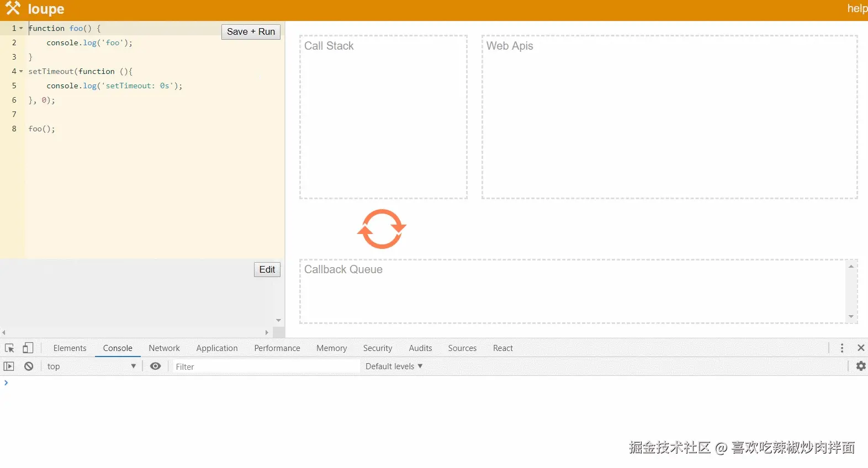Click the console.log('foo') code line

coord(89,42)
